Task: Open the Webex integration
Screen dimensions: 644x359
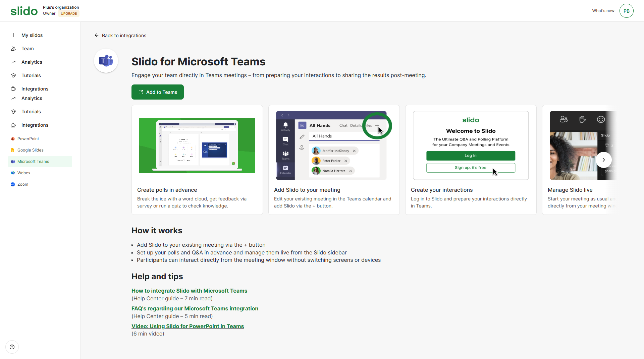Action: click(x=24, y=173)
